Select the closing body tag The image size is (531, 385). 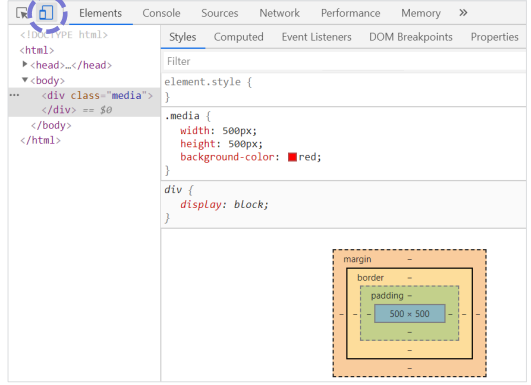click(51, 126)
